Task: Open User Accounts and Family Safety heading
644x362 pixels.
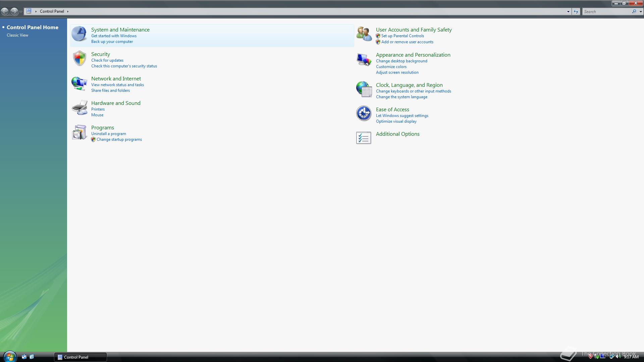Action: (414, 30)
